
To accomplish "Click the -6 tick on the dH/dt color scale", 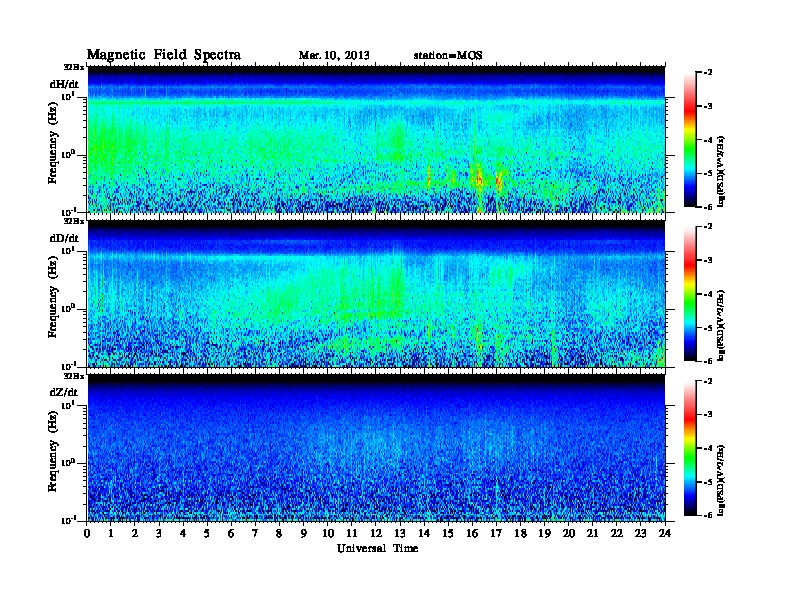I will coord(708,207).
